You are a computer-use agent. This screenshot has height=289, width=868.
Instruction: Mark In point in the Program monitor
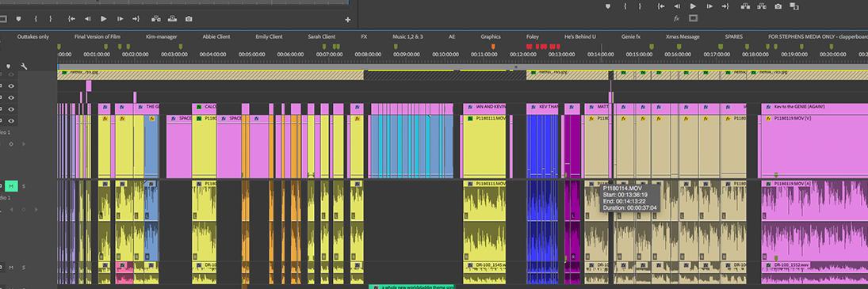tap(625, 6)
